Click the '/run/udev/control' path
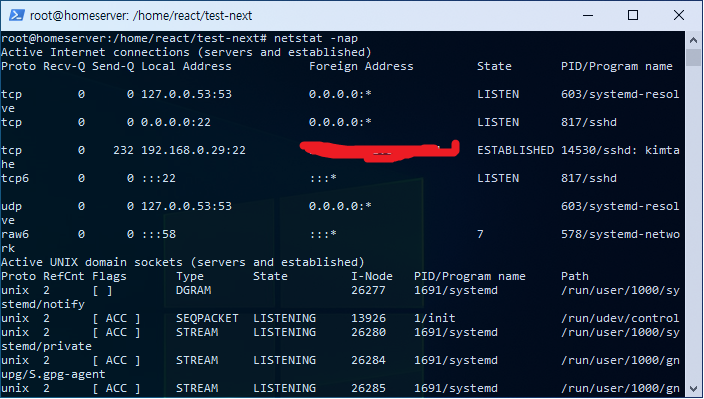 620,318
